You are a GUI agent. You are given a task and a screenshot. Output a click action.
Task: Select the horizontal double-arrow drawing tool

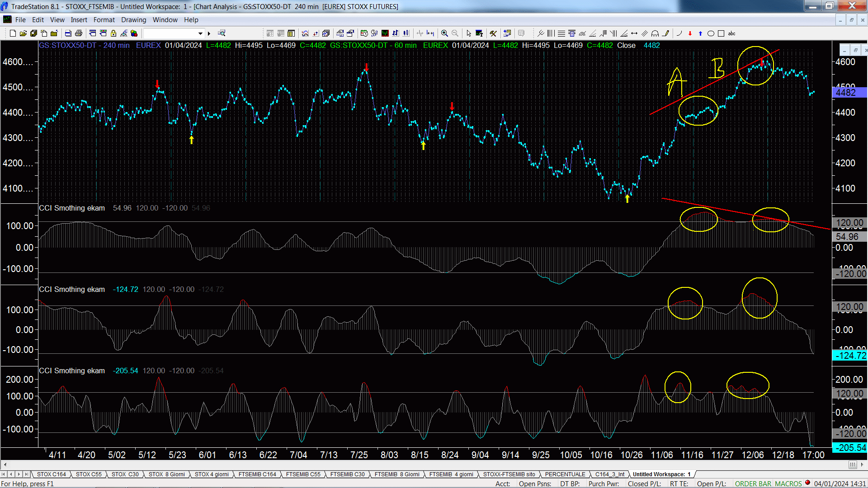[634, 33]
